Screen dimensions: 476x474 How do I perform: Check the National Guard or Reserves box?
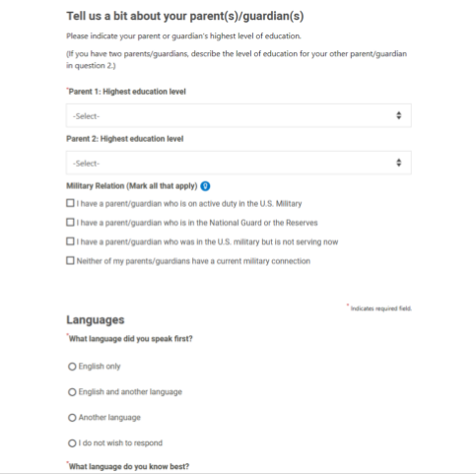coord(70,223)
